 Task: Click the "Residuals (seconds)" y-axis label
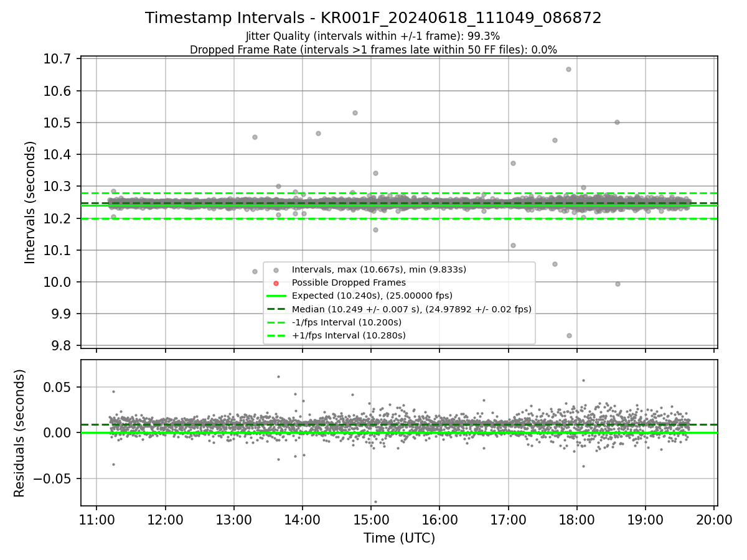20,433
